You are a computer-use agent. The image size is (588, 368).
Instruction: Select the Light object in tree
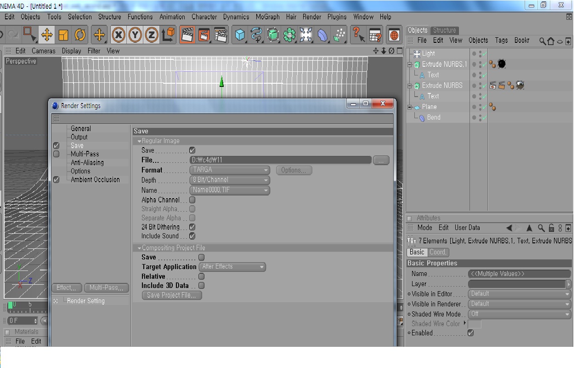coord(428,54)
